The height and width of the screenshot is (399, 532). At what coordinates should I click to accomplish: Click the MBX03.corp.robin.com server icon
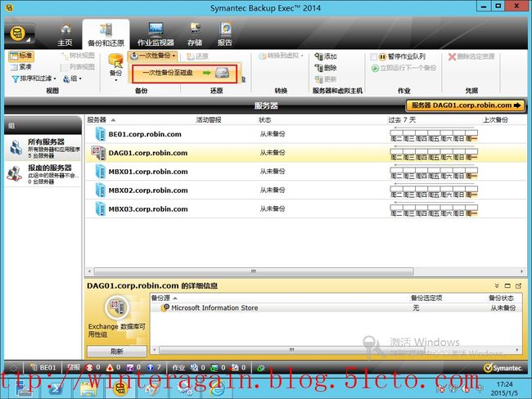pyautogui.click(x=101, y=208)
